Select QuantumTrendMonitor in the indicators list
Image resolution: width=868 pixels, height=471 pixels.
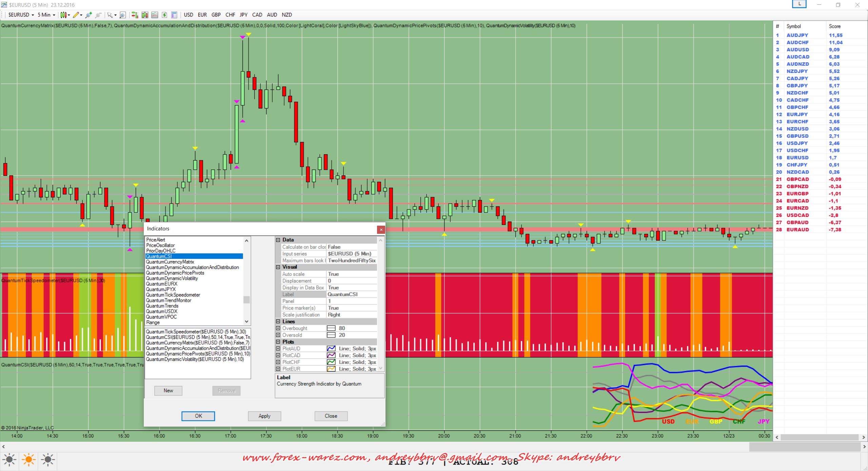pyautogui.click(x=169, y=301)
